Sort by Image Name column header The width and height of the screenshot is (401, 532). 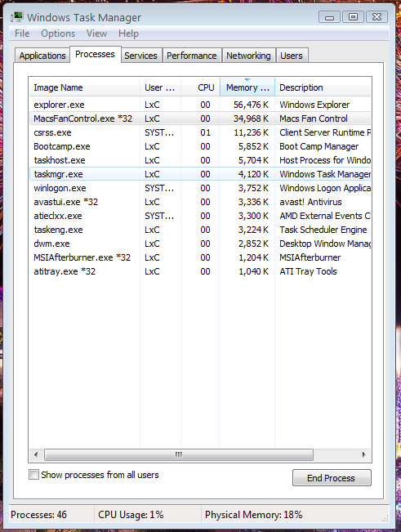point(84,87)
